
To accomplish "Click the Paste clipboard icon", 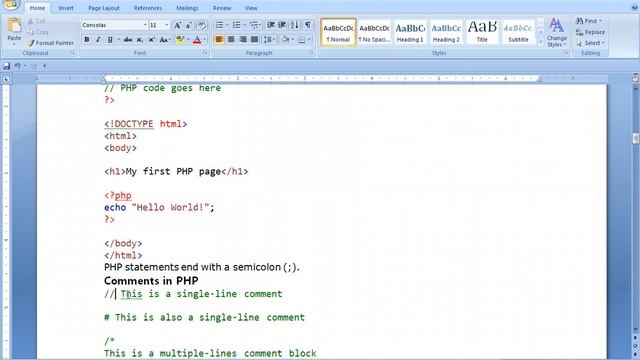I will pyautogui.click(x=14, y=26).
